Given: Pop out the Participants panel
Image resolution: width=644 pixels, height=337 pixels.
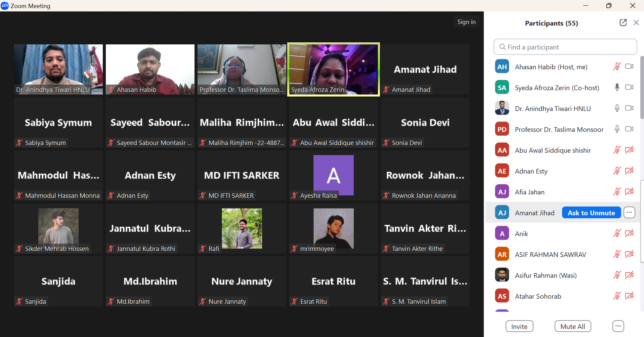Looking at the screenshot, I should click(623, 23).
